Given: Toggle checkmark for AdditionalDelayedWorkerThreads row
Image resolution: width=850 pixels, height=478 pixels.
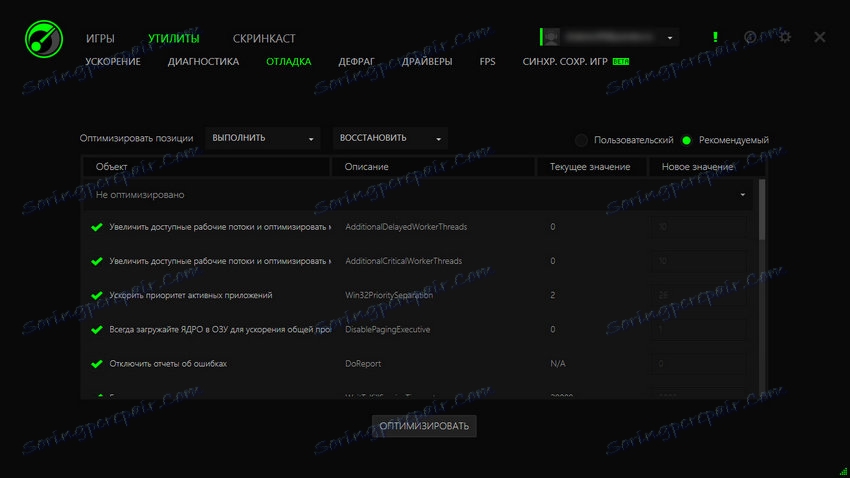Looking at the screenshot, I should tap(97, 227).
